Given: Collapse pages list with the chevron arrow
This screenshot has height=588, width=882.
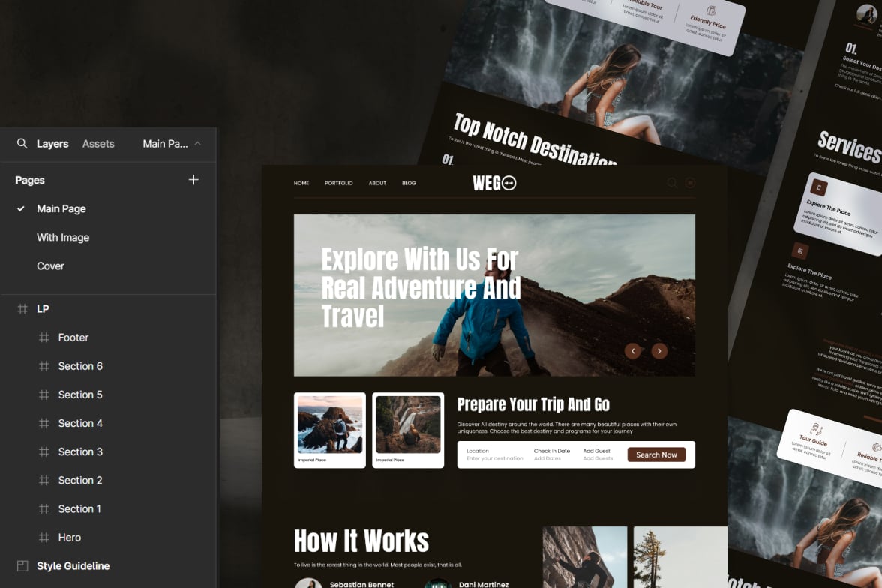Looking at the screenshot, I should coord(197,143).
